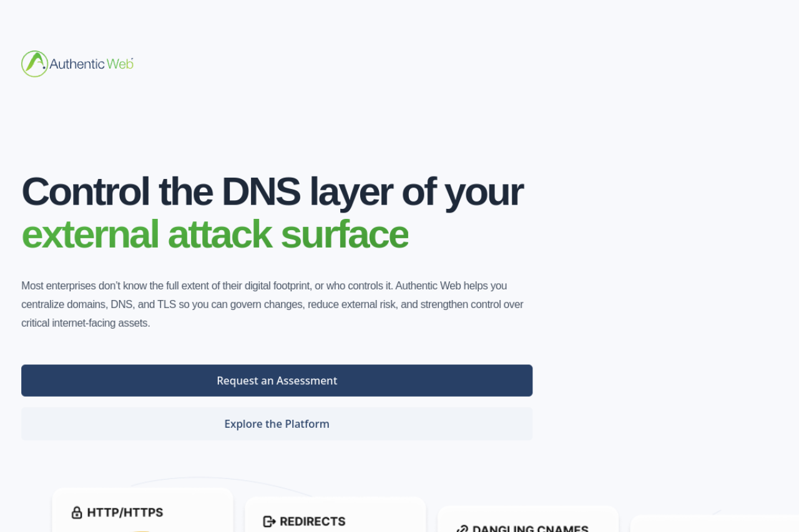
Task: Click the paragraph starting "Most enterprises"
Action: pos(272,304)
